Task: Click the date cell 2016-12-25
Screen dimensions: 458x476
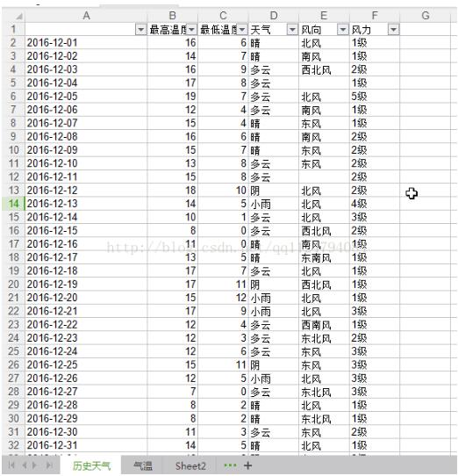Action: point(86,364)
